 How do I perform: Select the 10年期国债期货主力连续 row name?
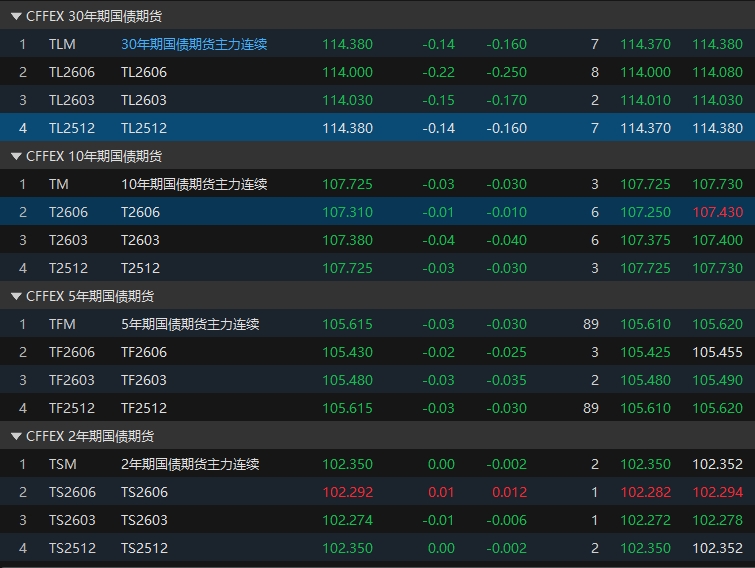194,184
